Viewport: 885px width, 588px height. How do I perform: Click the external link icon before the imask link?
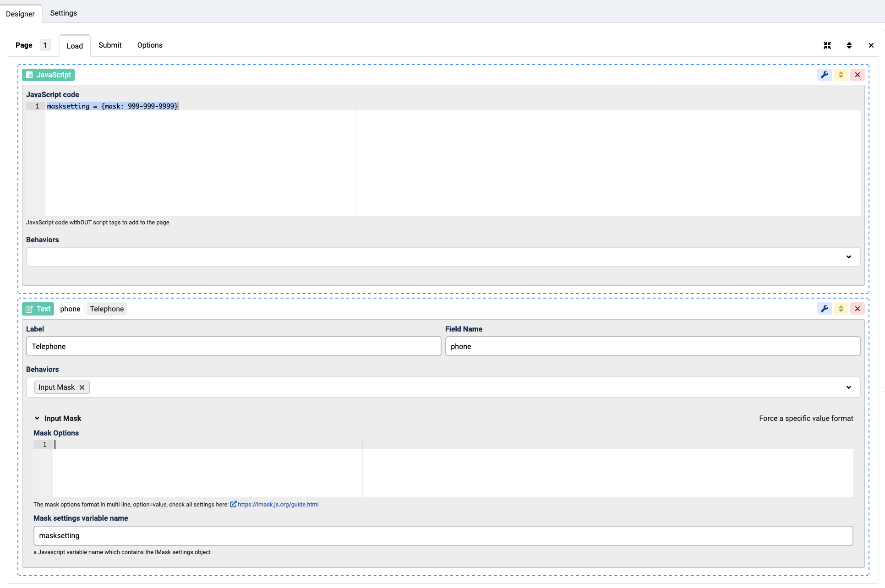234,504
